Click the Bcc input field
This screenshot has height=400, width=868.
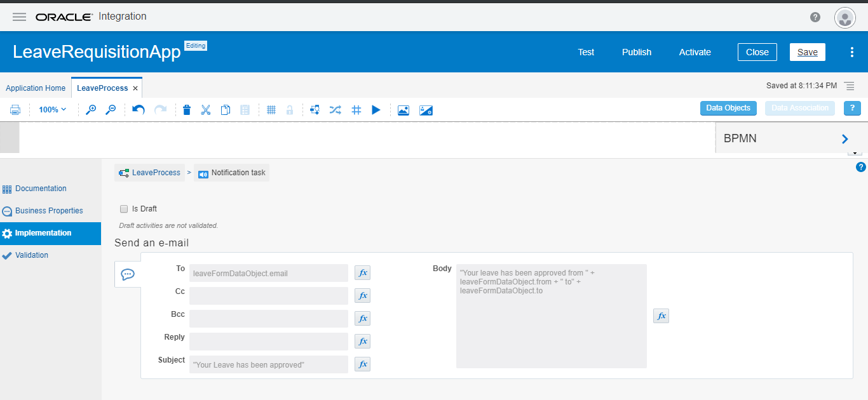click(269, 319)
